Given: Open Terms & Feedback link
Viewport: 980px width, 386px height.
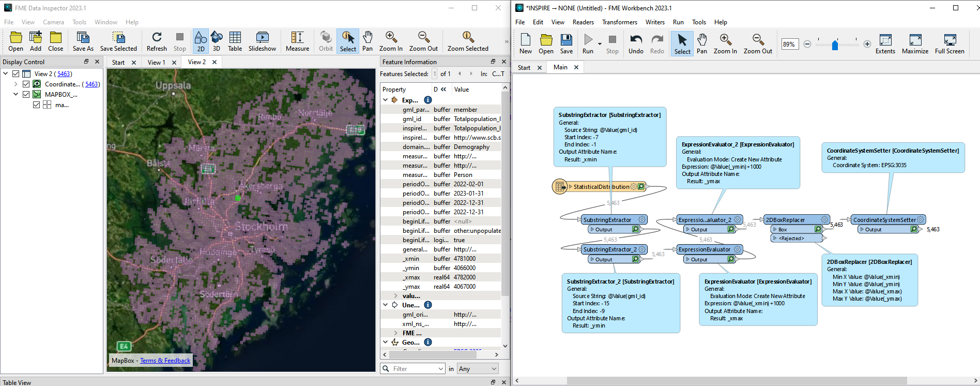Looking at the screenshot, I should (165, 361).
